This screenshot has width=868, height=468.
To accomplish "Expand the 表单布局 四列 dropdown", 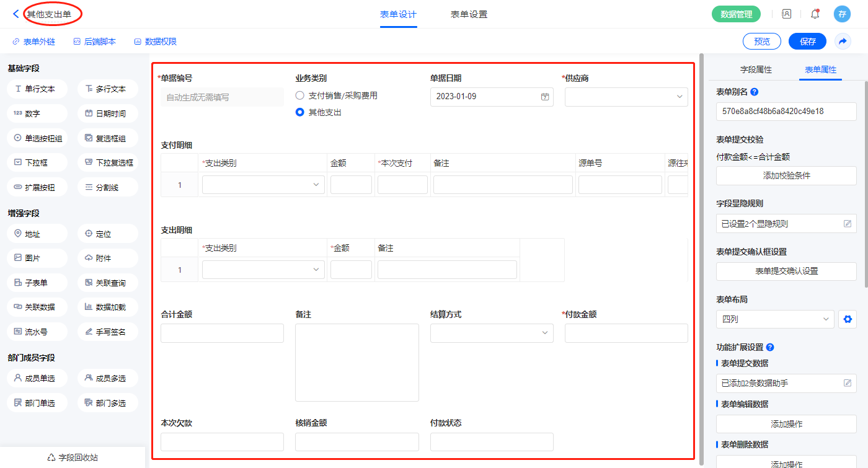I will pyautogui.click(x=775, y=319).
